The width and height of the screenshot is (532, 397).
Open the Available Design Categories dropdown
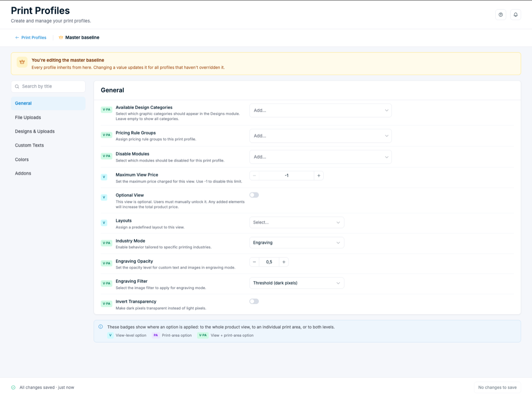(321, 110)
